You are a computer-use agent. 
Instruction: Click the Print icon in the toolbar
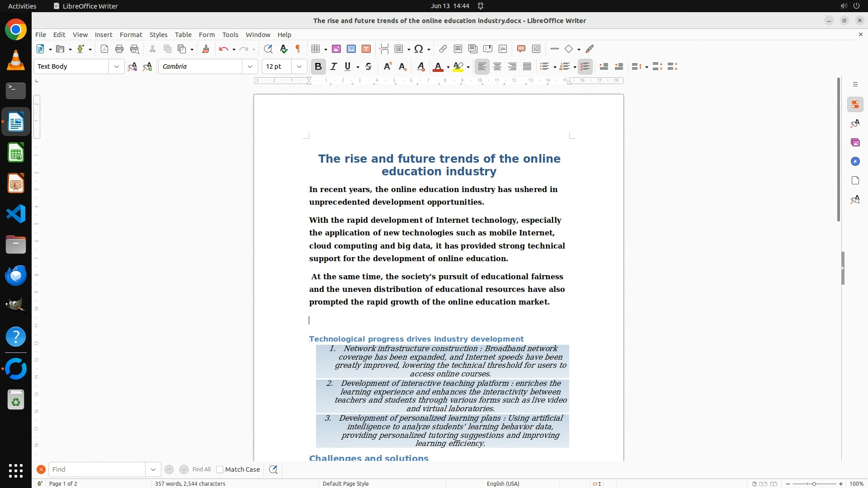[119, 49]
